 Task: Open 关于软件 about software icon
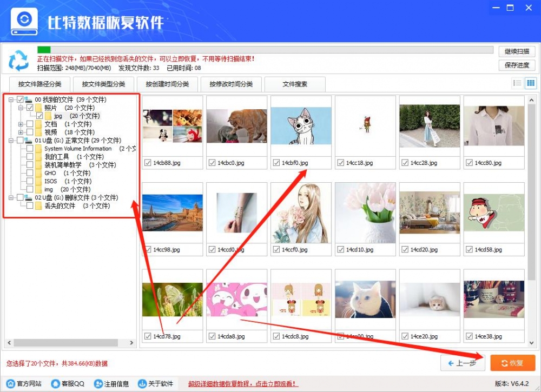click(142, 383)
